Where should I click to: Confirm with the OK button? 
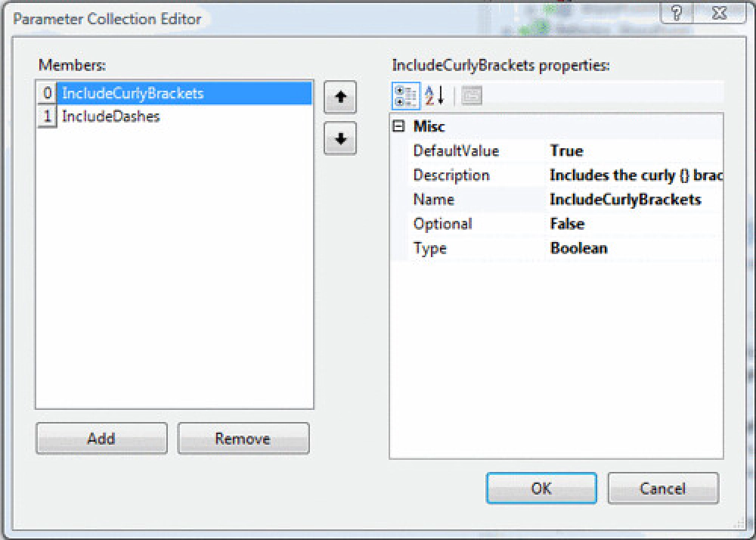541,488
